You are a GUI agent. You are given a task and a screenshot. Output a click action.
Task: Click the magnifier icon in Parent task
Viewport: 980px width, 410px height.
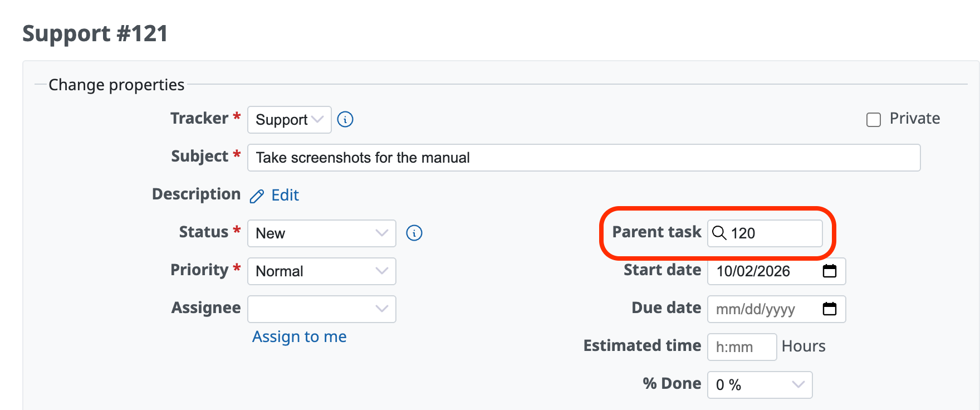click(x=719, y=233)
